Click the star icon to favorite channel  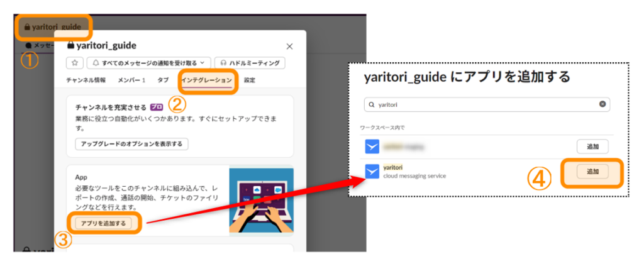point(75,63)
